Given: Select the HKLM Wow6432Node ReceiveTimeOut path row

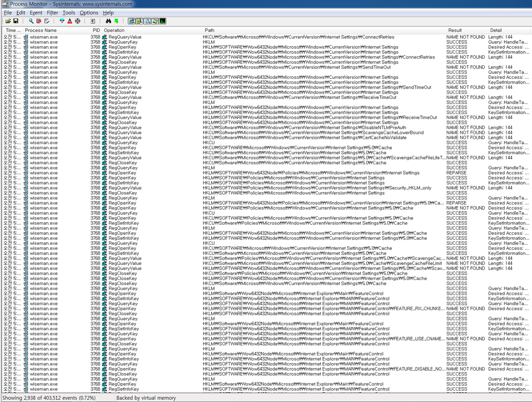Looking at the screenshot, I should point(320,117).
